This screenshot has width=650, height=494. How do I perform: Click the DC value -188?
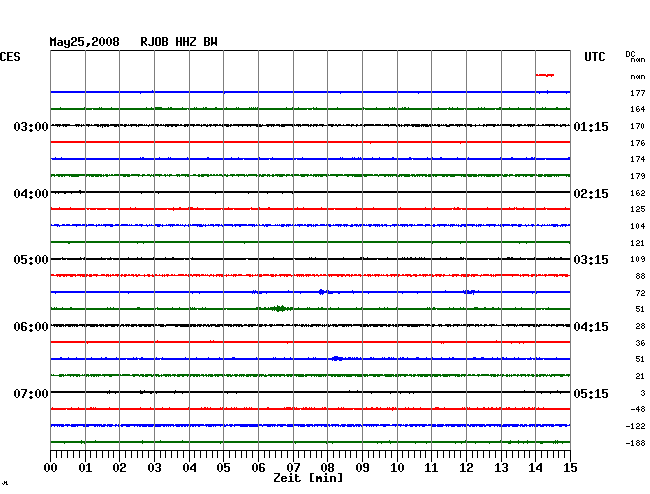635,443
